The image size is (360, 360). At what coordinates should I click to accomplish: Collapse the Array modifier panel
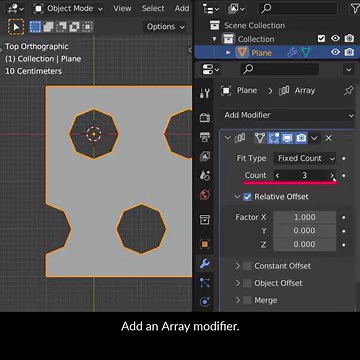228,138
